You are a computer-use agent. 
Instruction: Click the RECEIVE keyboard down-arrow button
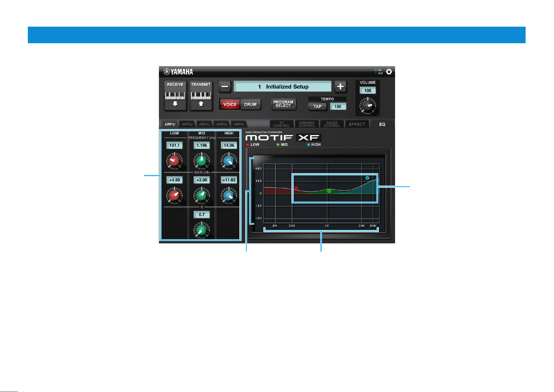(175, 96)
